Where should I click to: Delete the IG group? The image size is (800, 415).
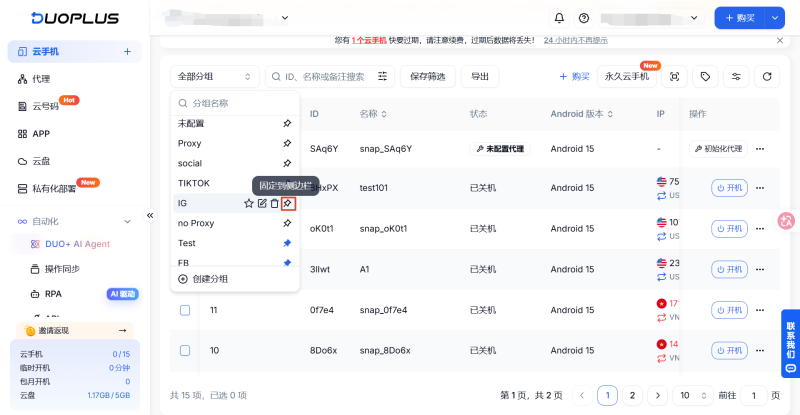[x=274, y=203]
